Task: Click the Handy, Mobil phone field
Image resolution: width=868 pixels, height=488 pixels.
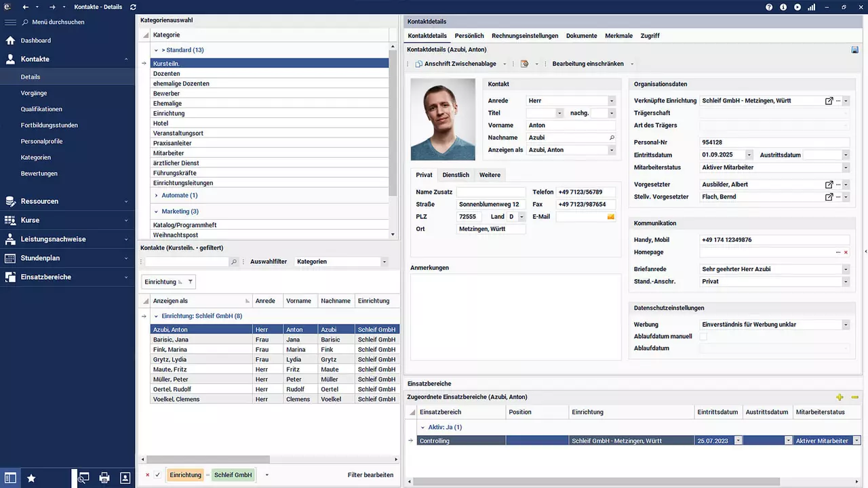Action: pos(774,240)
